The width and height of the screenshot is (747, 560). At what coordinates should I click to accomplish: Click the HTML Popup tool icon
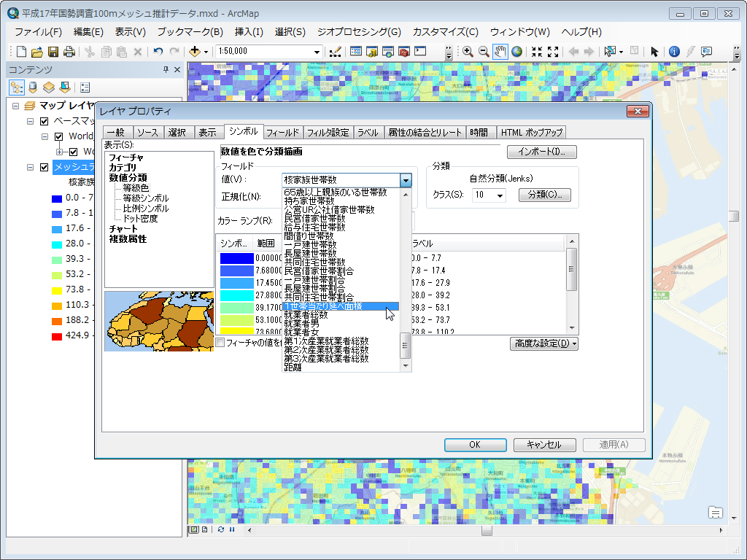706,52
